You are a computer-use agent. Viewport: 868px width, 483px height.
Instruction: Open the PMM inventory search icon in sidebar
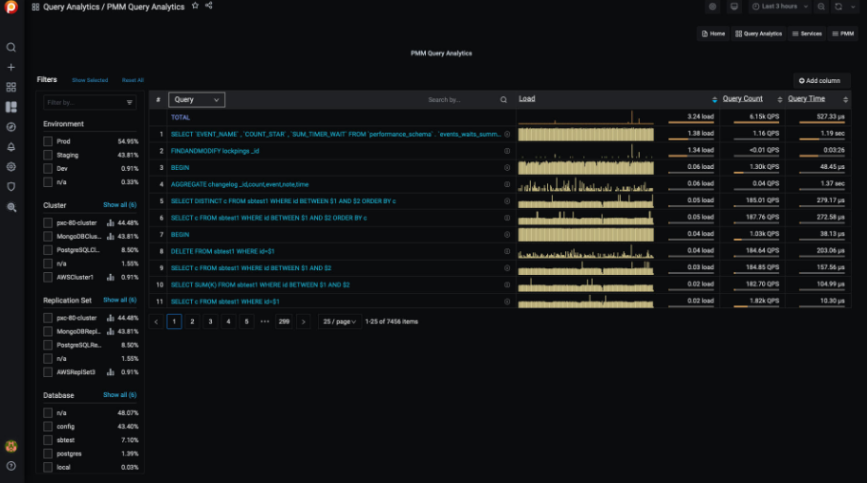point(11,207)
